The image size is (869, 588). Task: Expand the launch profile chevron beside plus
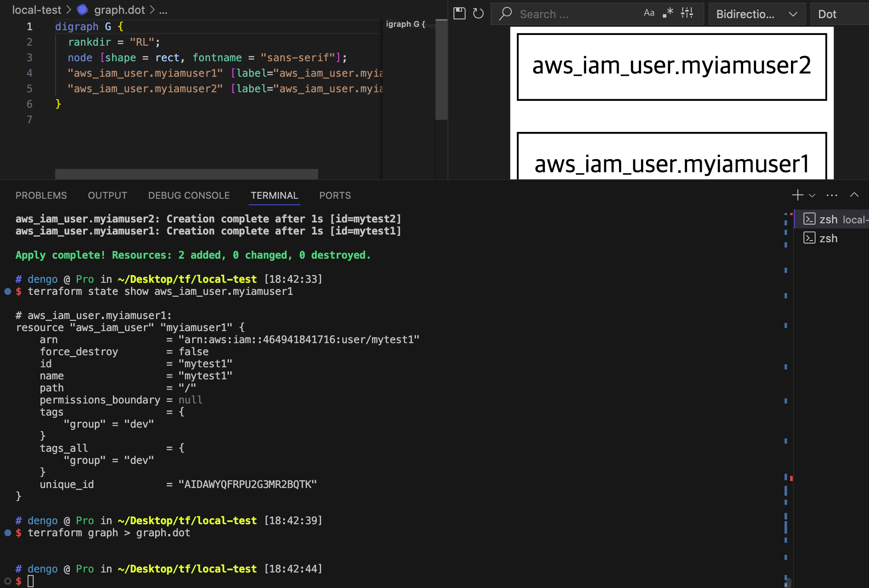[x=812, y=195]
